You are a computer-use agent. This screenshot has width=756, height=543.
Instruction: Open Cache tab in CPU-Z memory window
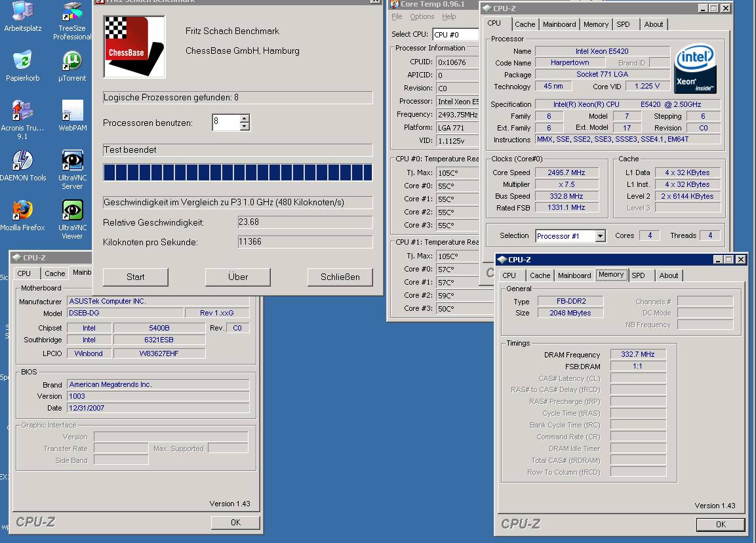(540, 275)
